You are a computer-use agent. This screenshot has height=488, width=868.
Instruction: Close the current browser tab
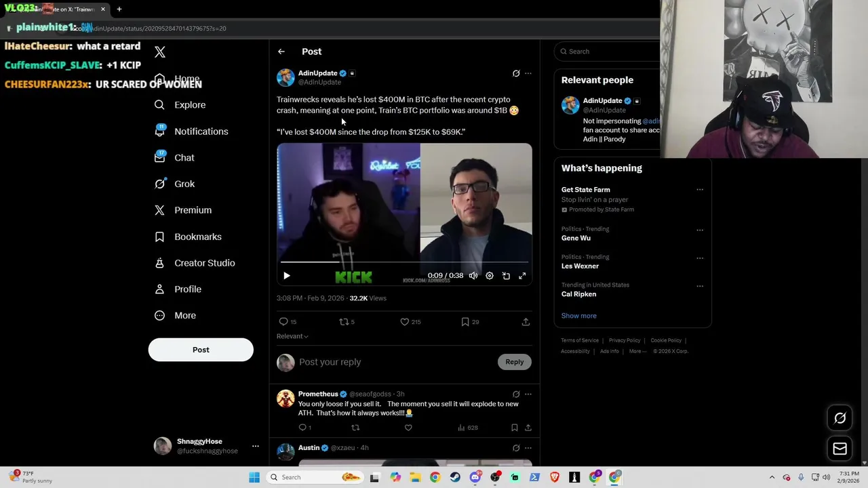tap(103, 9)
